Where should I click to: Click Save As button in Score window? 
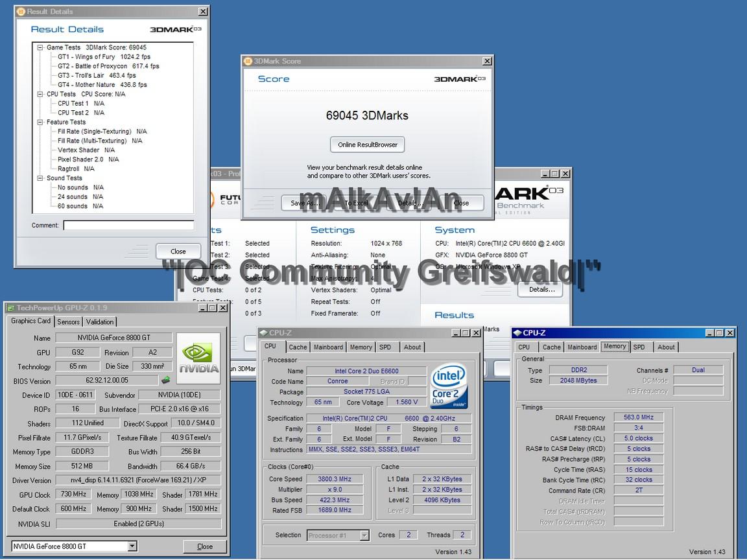pyautogui.click(x=303, y=203)
